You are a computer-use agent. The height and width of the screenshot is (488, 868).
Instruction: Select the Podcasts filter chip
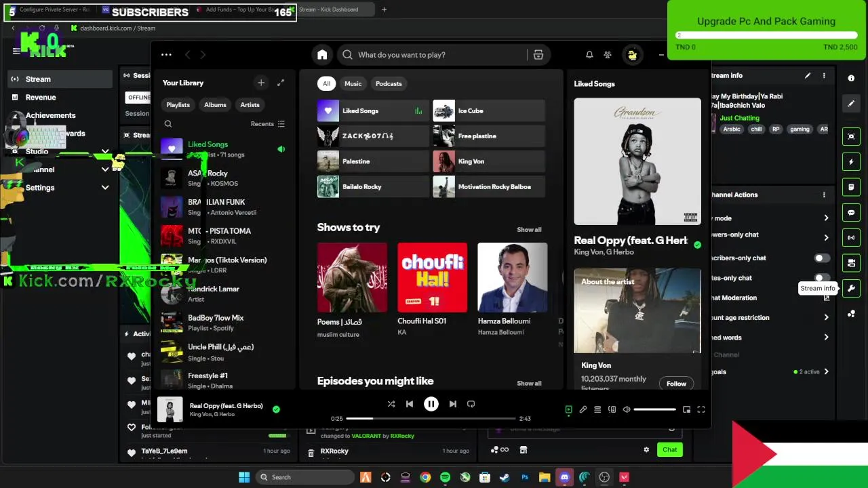(x=389, y=83)
